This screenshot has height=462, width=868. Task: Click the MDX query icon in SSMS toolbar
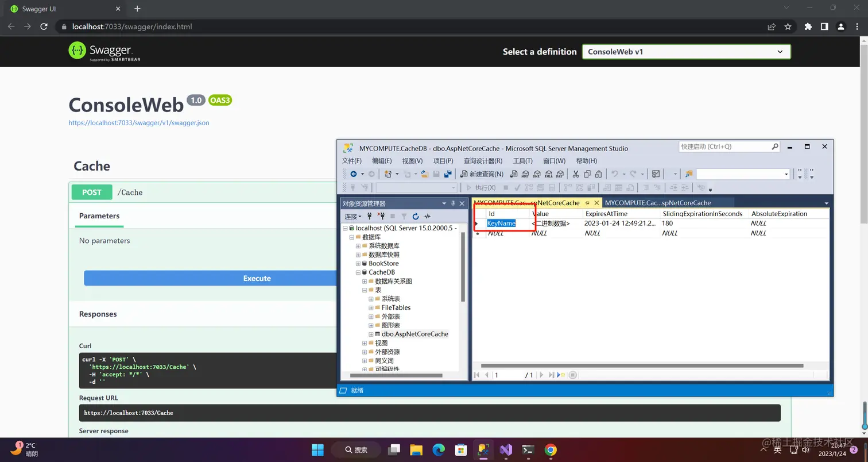pos(525,174)
